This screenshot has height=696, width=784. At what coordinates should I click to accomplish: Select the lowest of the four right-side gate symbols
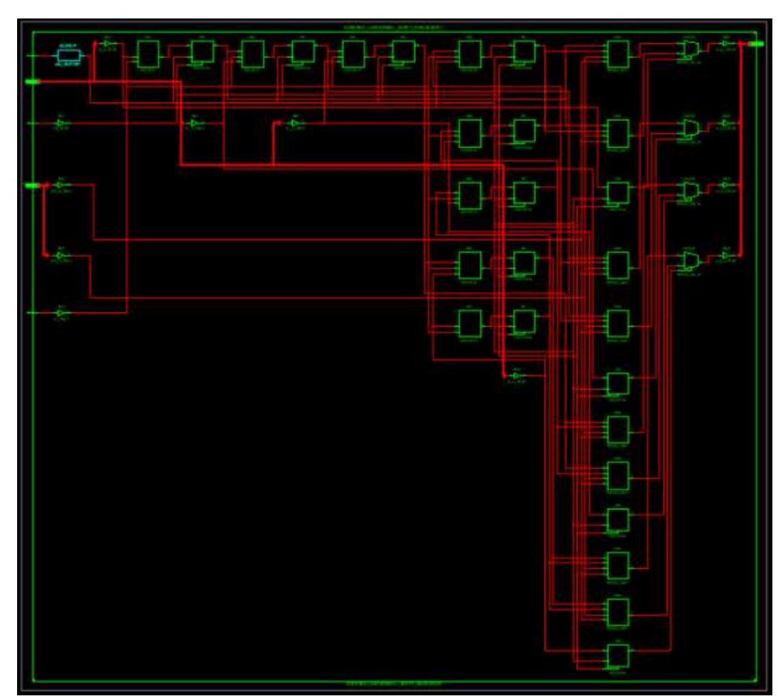(690, 260)
